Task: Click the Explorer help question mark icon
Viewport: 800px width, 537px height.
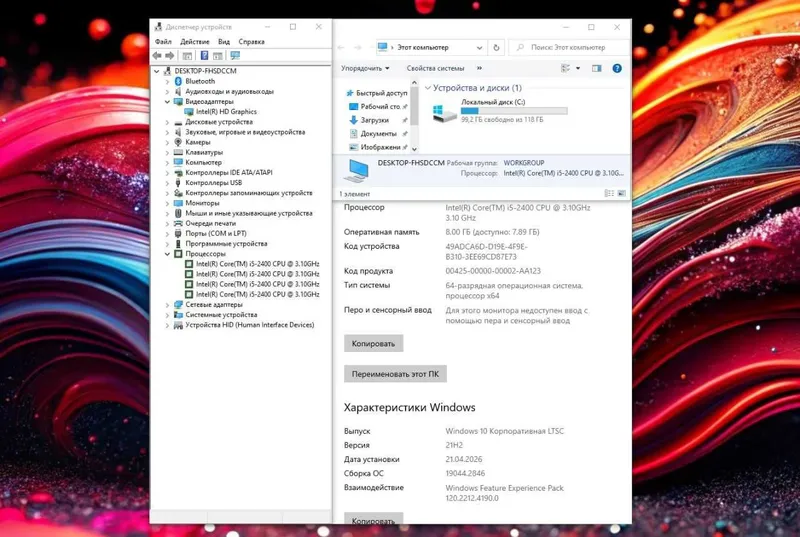Action: (x=617, y=68)
